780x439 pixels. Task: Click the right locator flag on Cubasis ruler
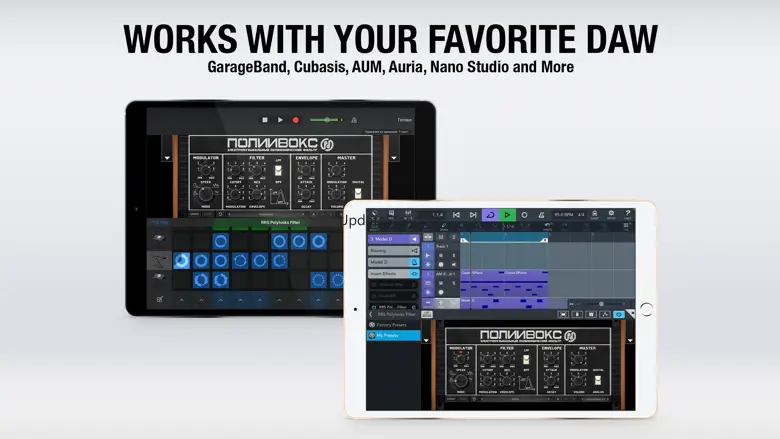pyautogui.click(x=545, y=240)
